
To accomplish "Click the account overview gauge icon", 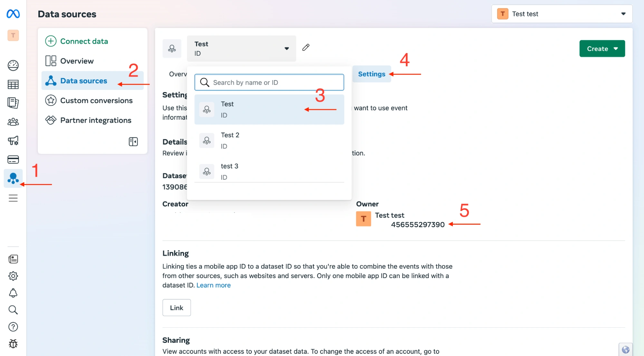I will 13,65.
